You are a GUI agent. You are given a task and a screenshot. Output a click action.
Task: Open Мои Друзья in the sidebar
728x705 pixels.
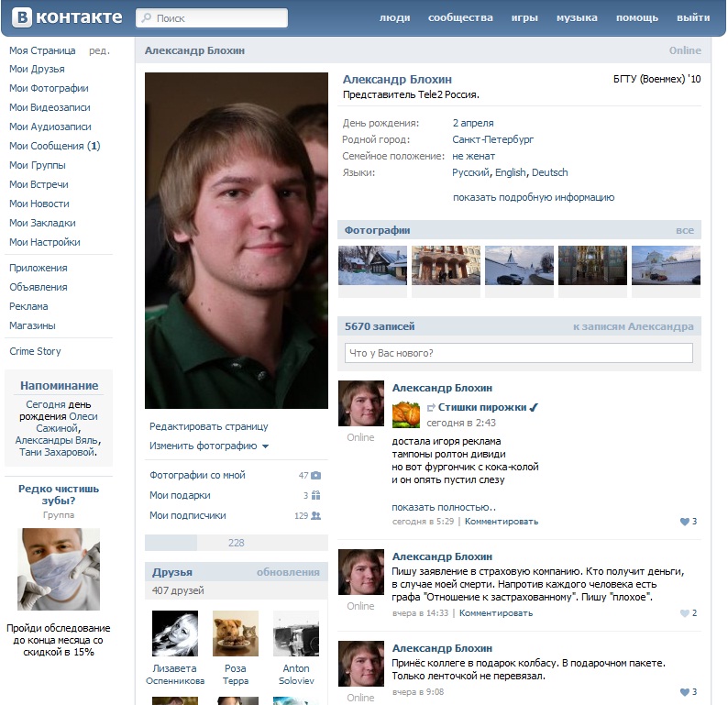tap(37, 69)
